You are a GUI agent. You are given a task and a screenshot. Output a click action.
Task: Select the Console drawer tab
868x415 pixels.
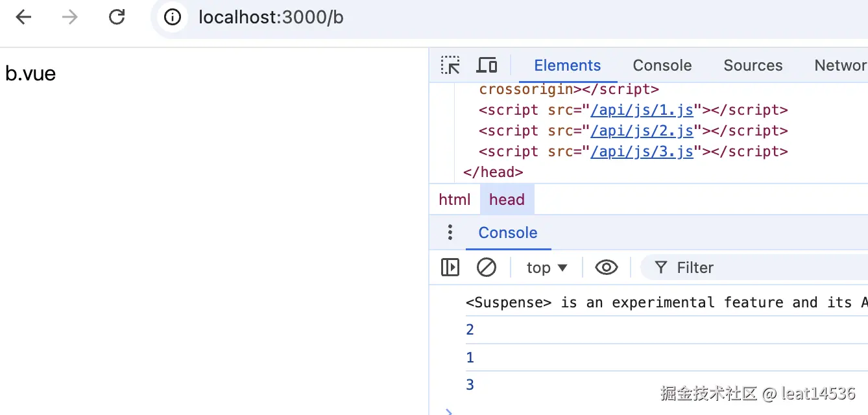point(508,233)
